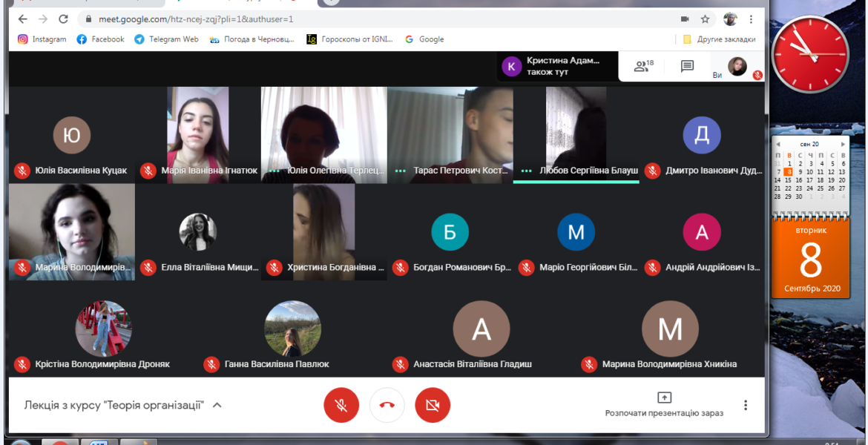Click muted mic icon on Марія Іванівна Ігнатюк
Image resolution: width=868 pixels, height=445 pixels.
click(x=148, y=171)
